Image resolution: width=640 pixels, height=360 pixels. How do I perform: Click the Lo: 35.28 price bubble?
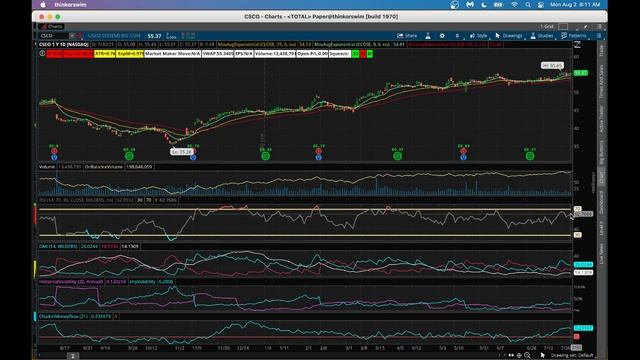(x=181, y=151)
